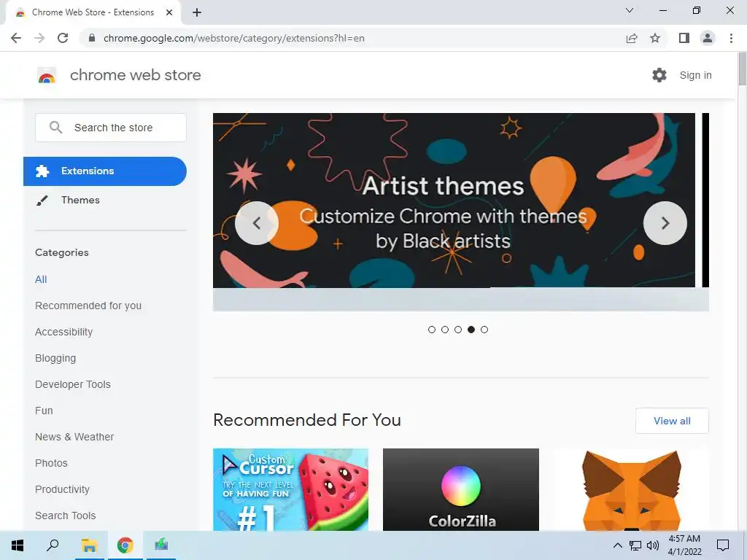The height and width of the screenshot is (560, 747).
Task: Open News & Weather category
Action: pos(74,437)
